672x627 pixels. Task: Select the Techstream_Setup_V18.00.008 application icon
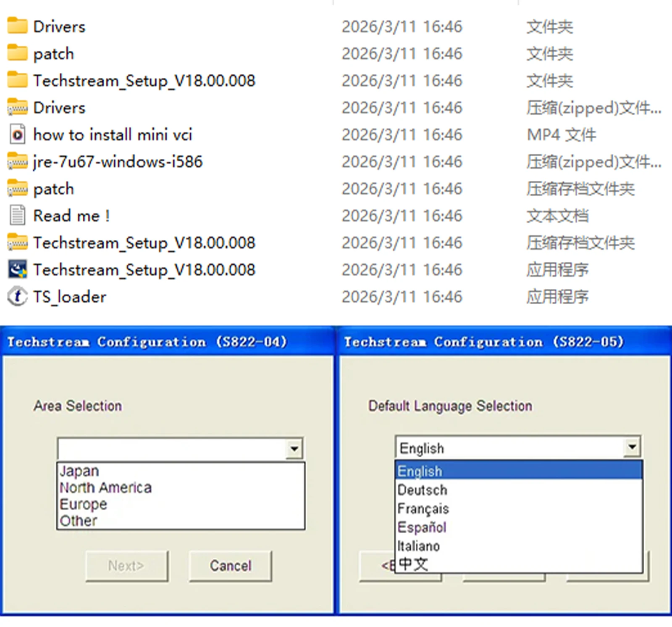17,269
